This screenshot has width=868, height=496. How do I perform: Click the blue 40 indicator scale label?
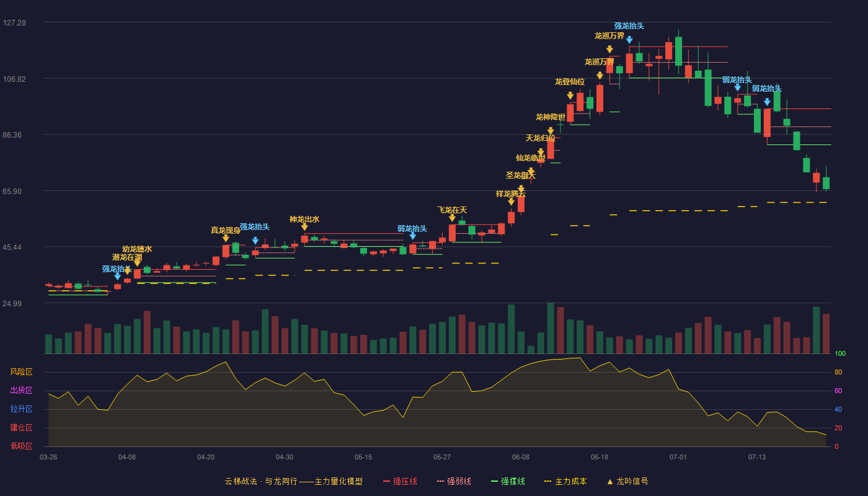pyautogui.click(x=838, y=409)
